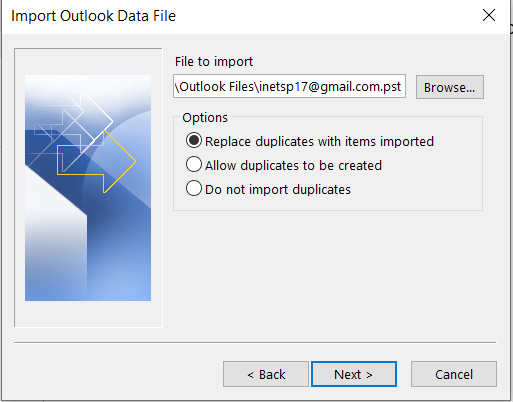The width and height of the screenshot is (513, 402).
Task: Close the Import Outlook Data File dialog
Action: point(489,15)
